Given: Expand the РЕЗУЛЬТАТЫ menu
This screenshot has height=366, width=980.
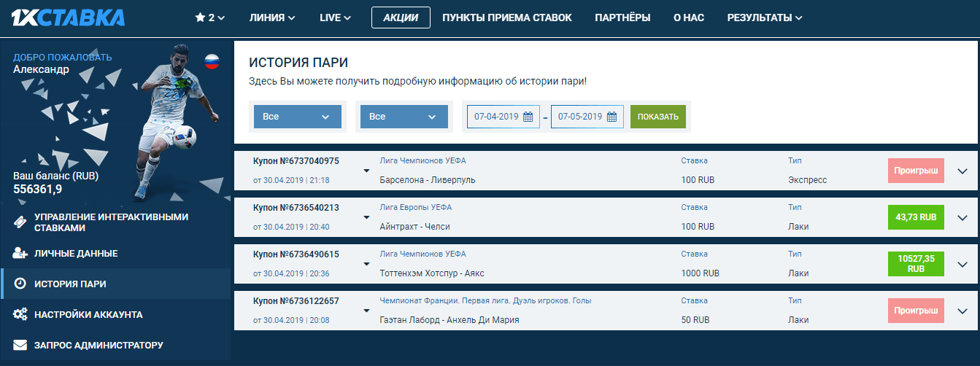Looking at the screenshot, I should point(765,17).
